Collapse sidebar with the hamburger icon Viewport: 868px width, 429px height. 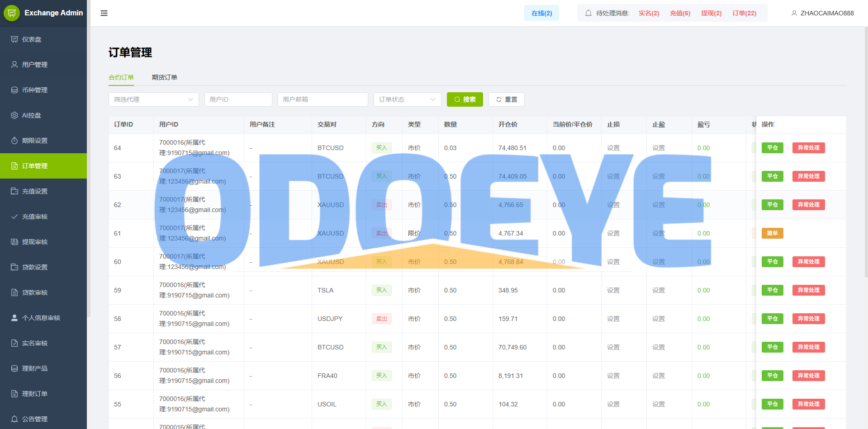coord(104,13)
